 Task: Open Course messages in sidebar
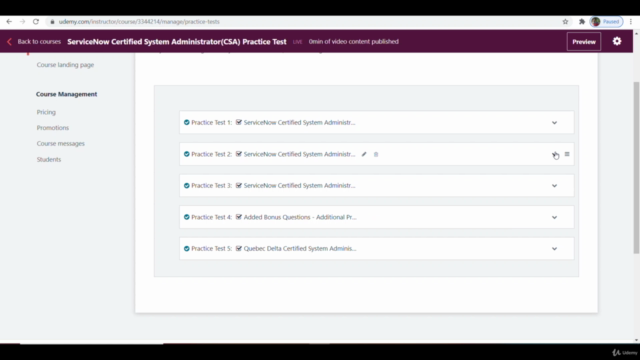pos(60,144)
